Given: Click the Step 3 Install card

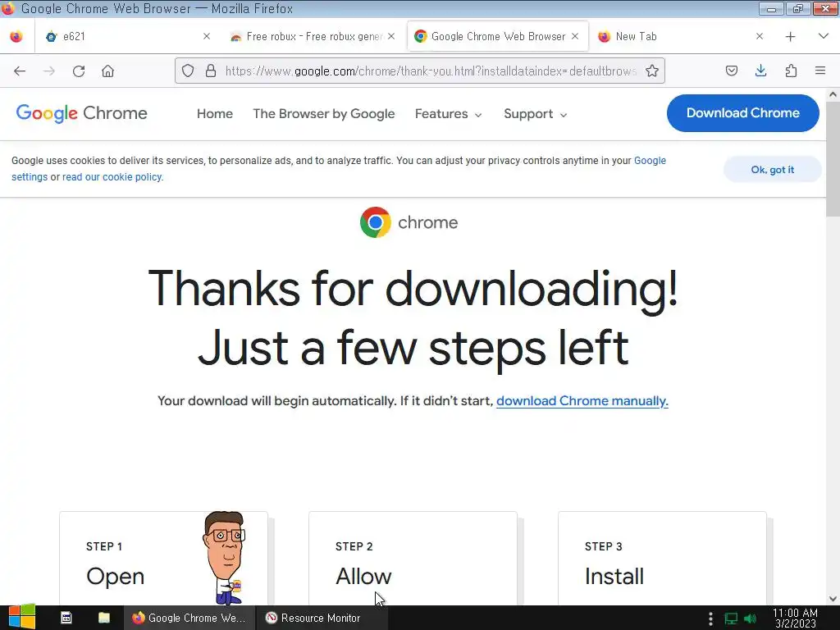Looking at the screenshot, I should tap(662, 558).
